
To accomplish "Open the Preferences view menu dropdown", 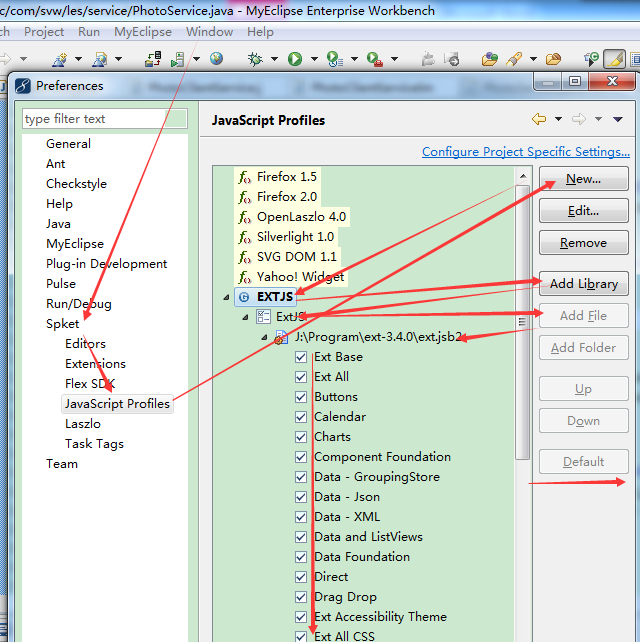I will click(618, 120).
